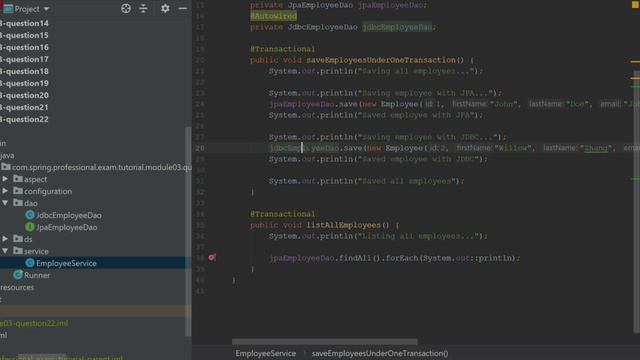The image size is (640, 360).
Task: Click the dao folder icon
Action: 18,202
